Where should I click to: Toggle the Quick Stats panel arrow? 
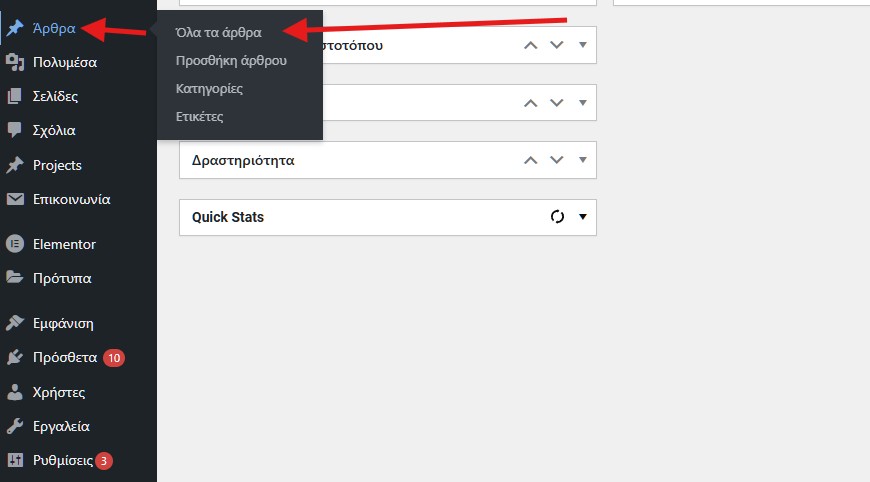(583, 217)
